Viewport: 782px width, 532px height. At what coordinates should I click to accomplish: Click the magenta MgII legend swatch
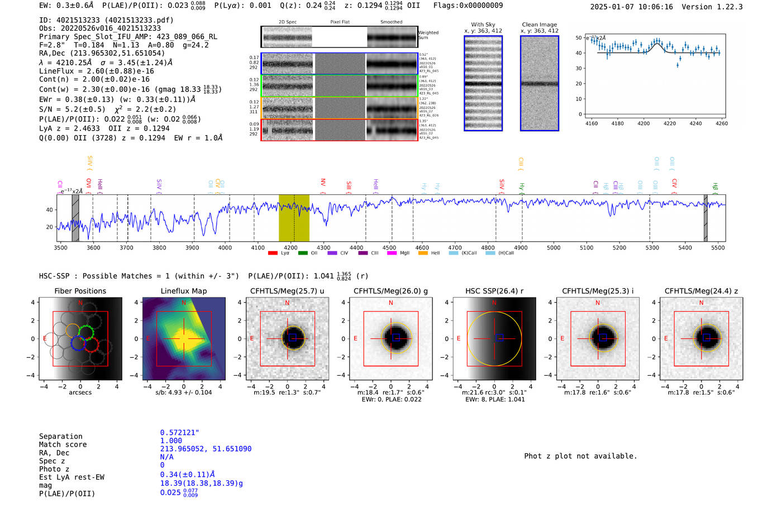[x=392, y=253]
